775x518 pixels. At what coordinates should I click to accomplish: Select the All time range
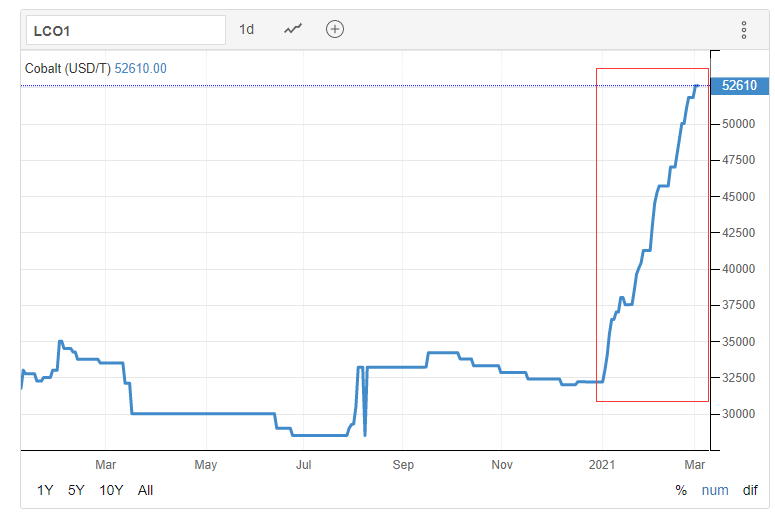click(145, 490)
